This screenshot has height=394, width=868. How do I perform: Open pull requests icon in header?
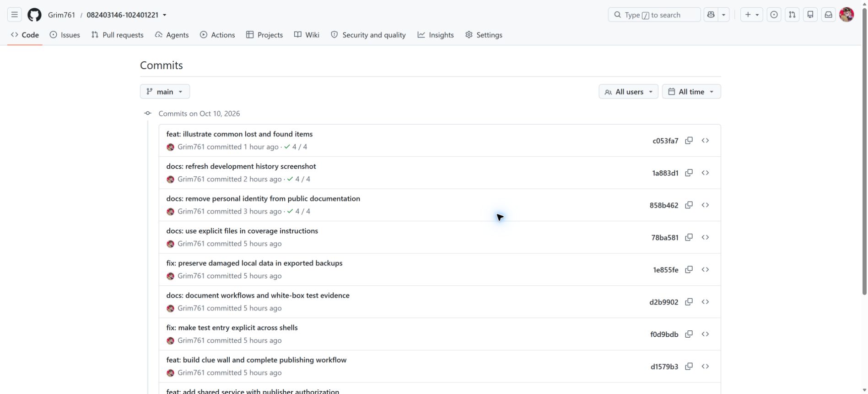792,15
